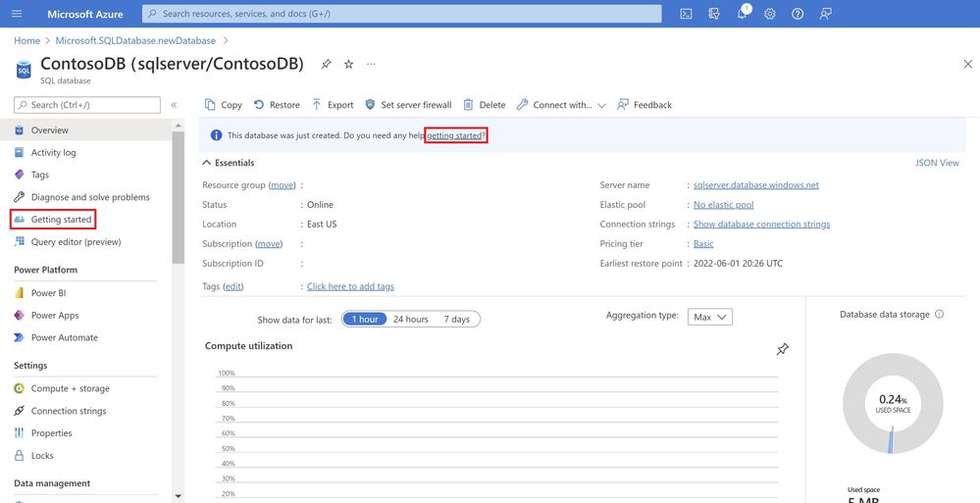The image size is (980, 503).
Task: Pin ContosoDB to dashboard
Action: [327, 64]
